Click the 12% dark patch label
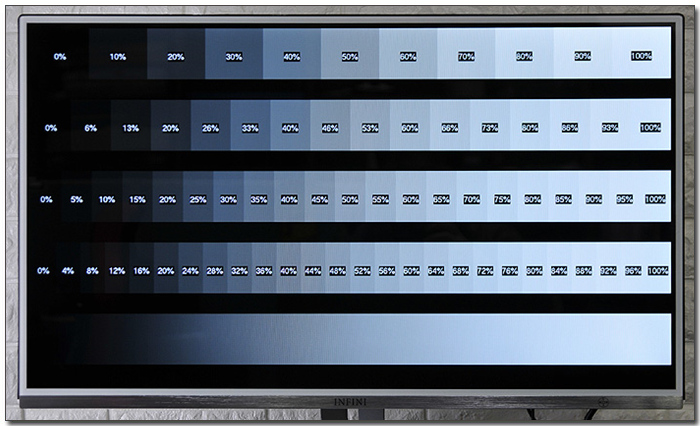700x426 pixels. (x=117, y=271)
